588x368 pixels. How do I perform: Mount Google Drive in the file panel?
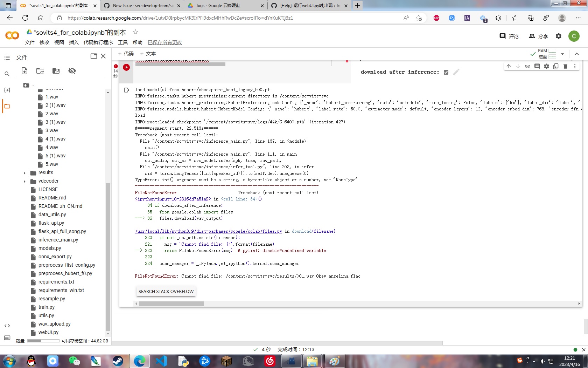click(55, 71)
